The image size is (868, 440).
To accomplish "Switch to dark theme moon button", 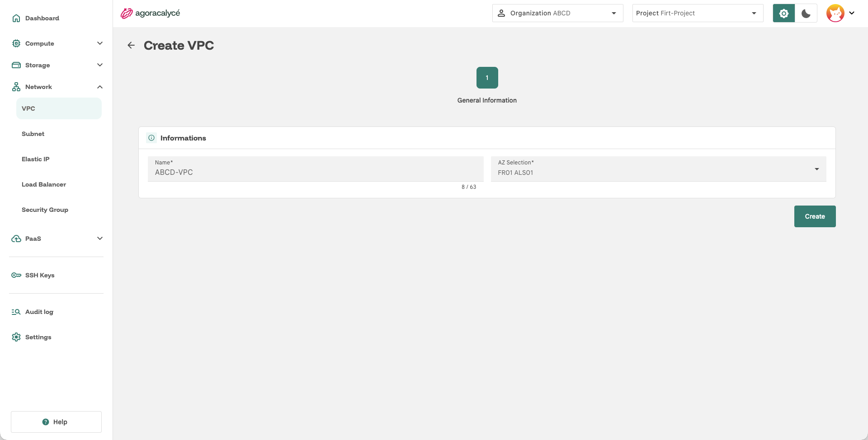I will coord(806,13).
